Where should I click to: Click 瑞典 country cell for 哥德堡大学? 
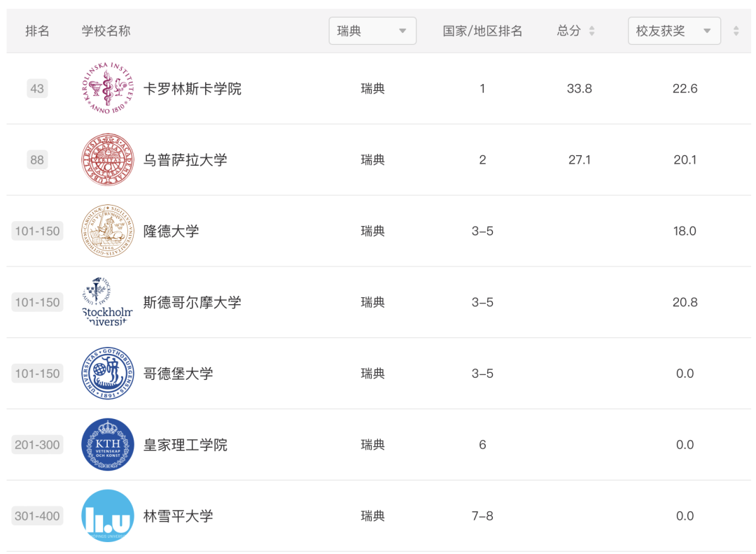pos(372,374)
